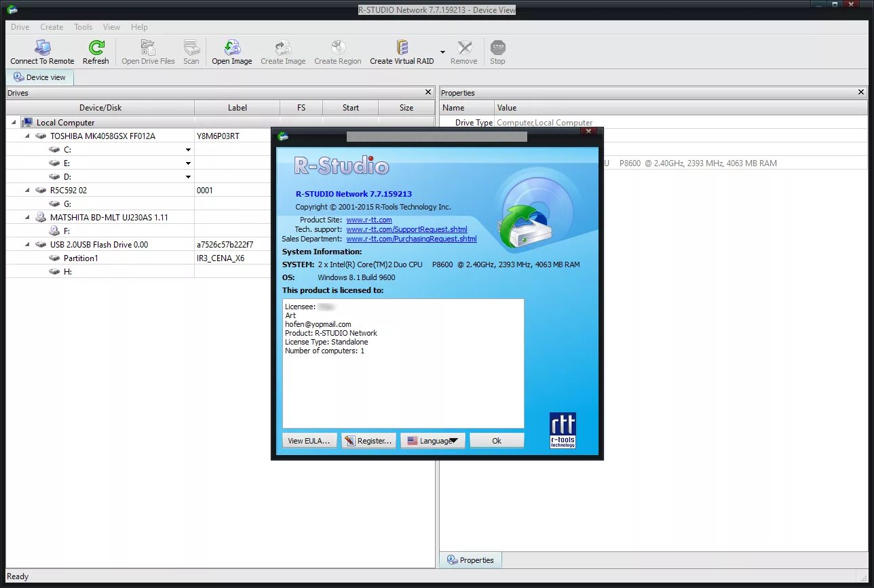Click the rtt R-Tools Technology logo

[x=563, y=431]
